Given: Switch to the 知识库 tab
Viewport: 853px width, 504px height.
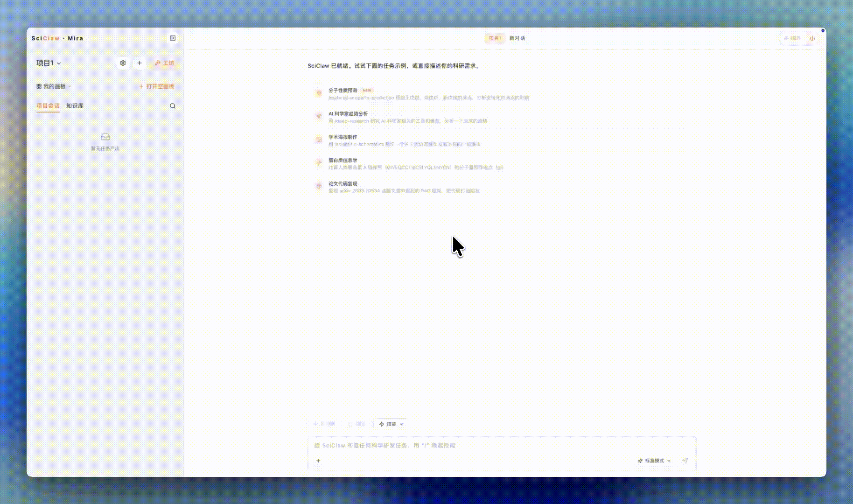Looking at the screenshot, I should [75, 106].
